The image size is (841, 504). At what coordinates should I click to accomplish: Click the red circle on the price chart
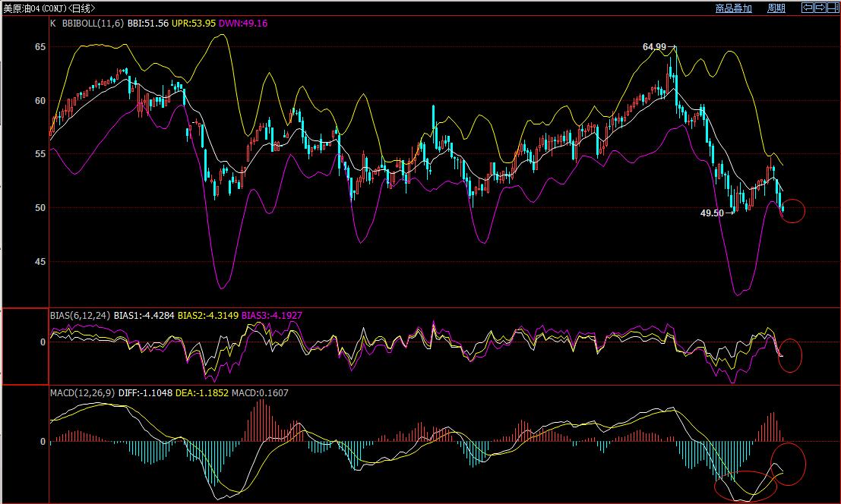click(792, 211)
